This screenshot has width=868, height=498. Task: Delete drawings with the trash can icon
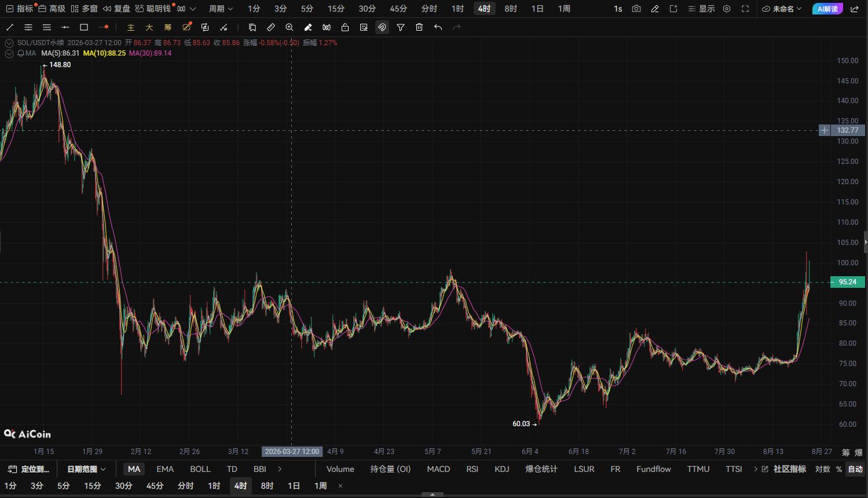click(419, 27)
